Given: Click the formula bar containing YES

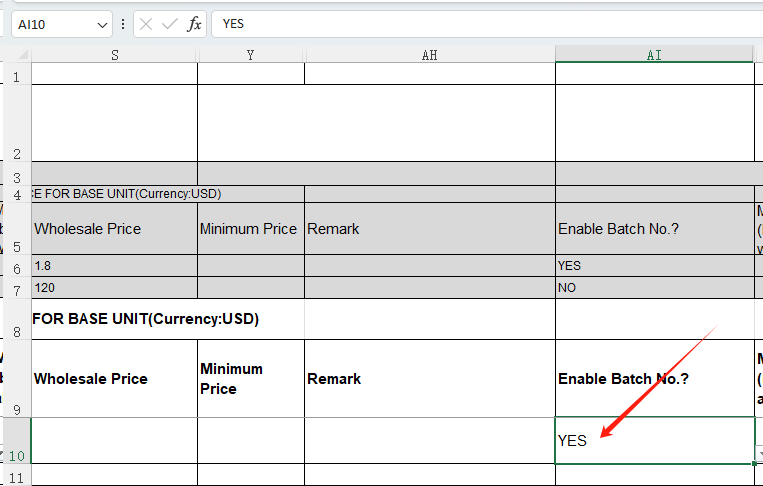Looking at the screenshot, I should [480, 24].
